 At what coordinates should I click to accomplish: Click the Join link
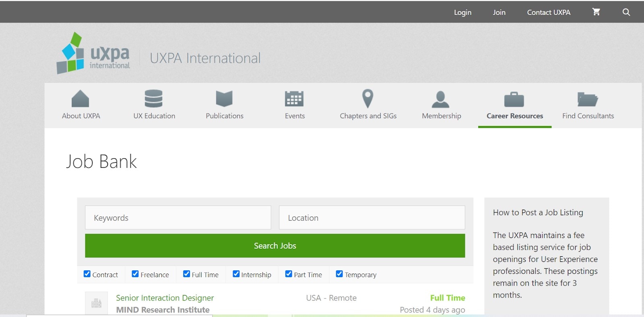pos(499,12)
